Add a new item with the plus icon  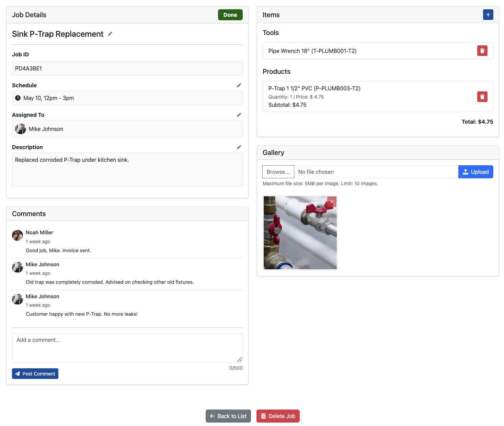tap(488, 14)
